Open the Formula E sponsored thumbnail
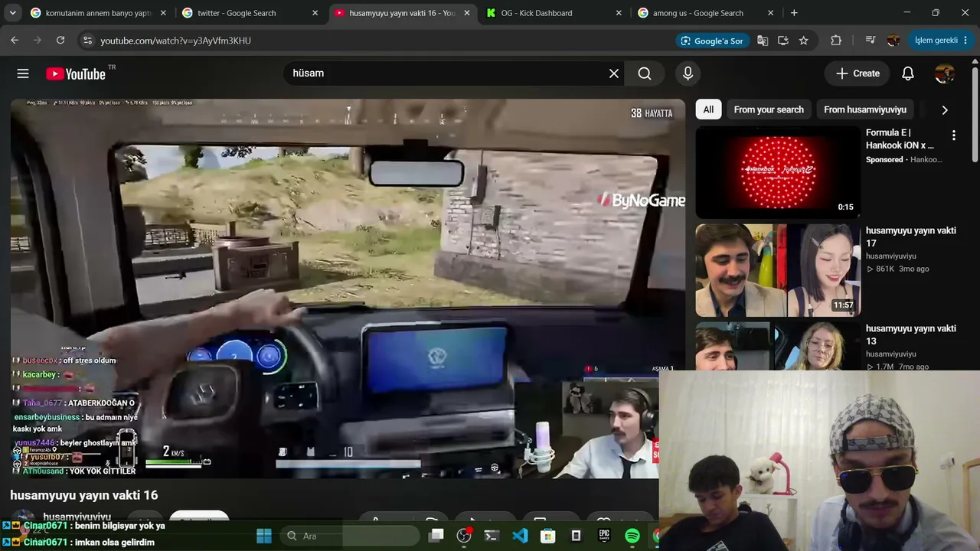The height and width of the screenshot is (551, 980). (x=778, y=172)
